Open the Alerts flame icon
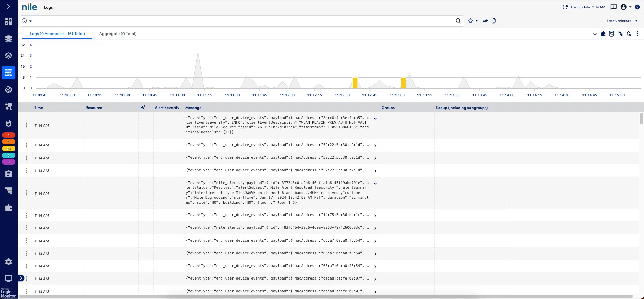The width and height of the screenshot is (644, 299). click(x=9, y=123)
